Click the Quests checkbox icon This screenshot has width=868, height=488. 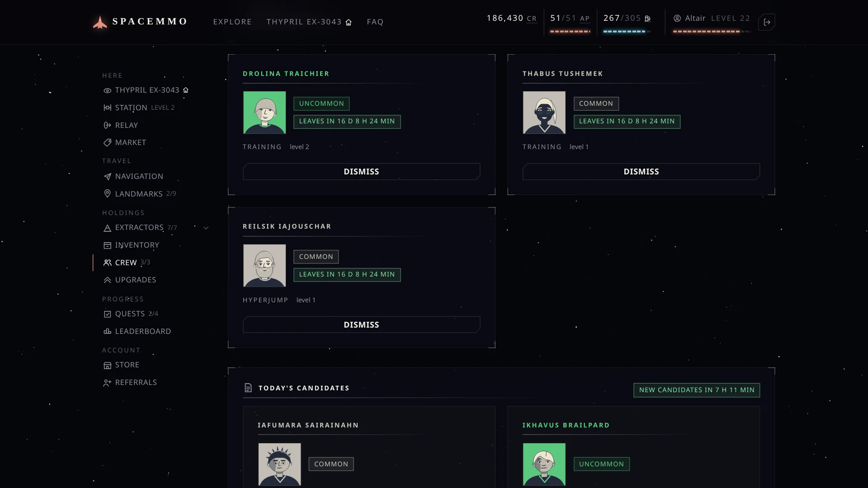[107, 314]
